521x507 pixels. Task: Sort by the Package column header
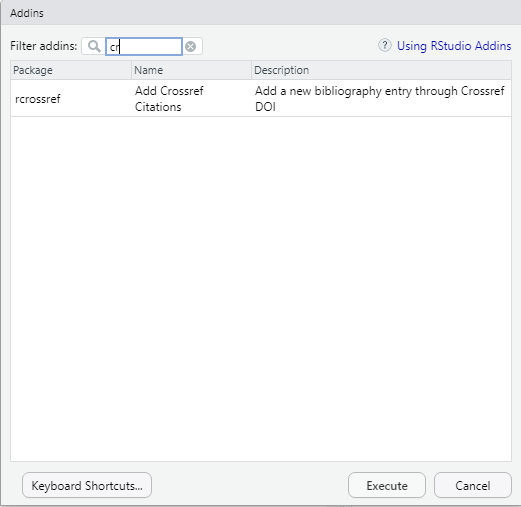point(71,70)
